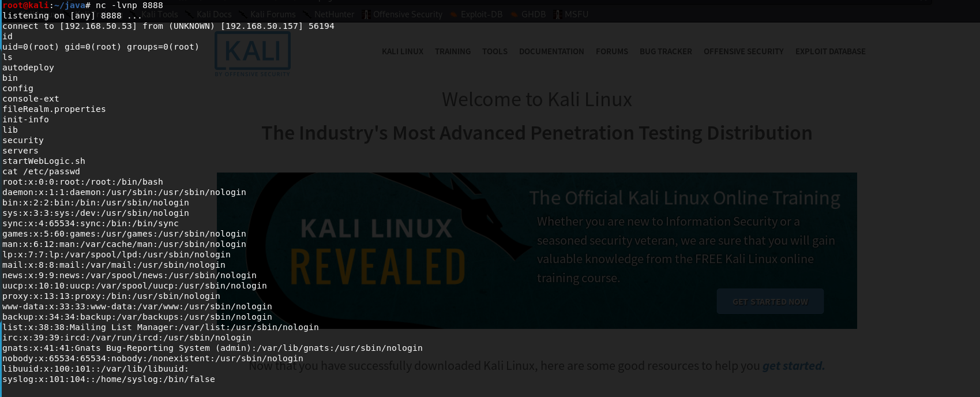The image size is (980, 397).
Task: Click 'listening on [any] 8888' line
Action: click(72, 16)
